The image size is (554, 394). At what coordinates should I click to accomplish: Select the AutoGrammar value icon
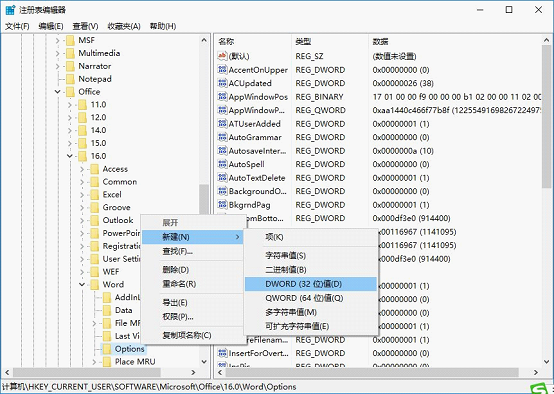222,137
